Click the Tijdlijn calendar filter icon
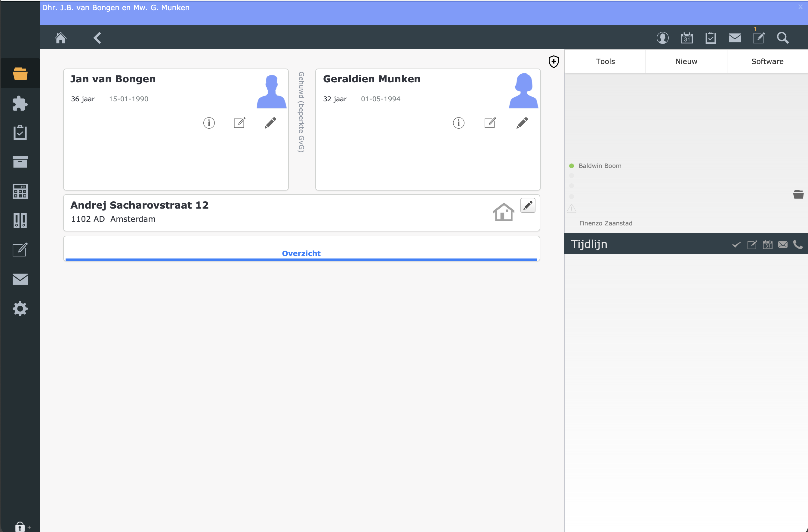This screenshot has height=532, width=808. [767, 245]
